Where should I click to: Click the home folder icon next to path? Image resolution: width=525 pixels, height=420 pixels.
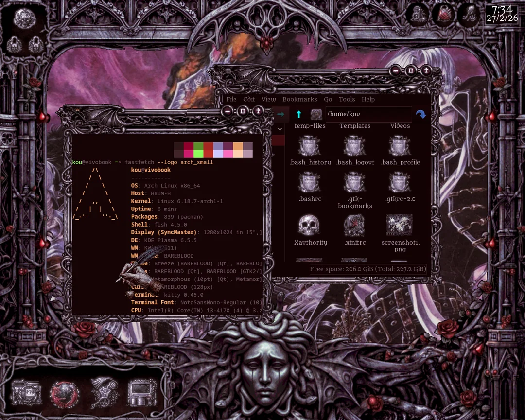316,114
